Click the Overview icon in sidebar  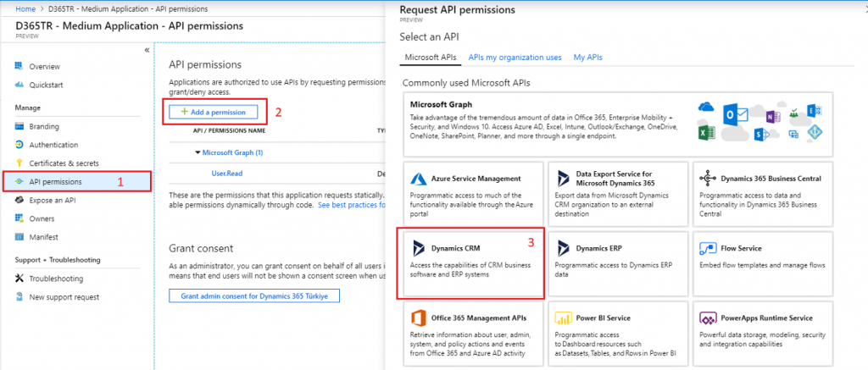19,66
